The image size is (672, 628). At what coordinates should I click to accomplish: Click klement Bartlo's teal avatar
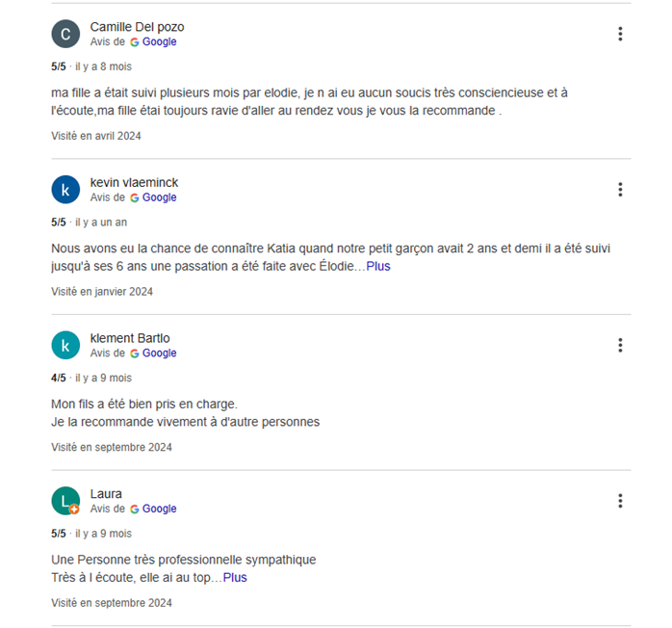pyautogui.click(x=65, y=345)
